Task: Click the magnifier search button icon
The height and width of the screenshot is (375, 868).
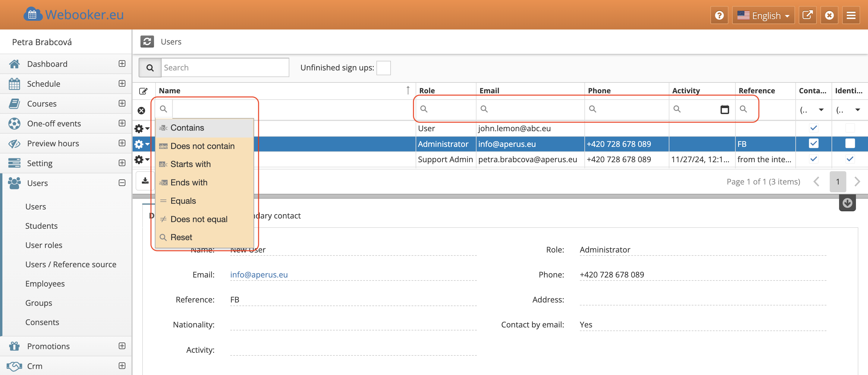Action: pyautogui.click(x=150, y=68)
